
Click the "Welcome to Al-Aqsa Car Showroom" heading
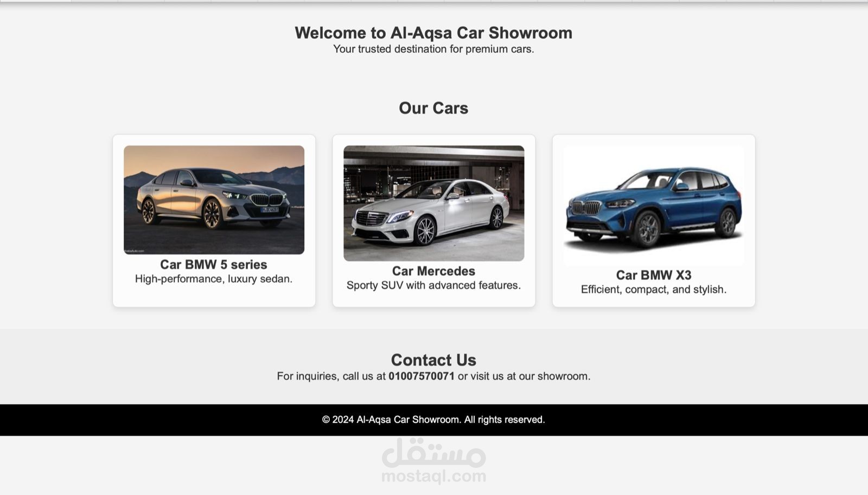[x=433, y=33]
